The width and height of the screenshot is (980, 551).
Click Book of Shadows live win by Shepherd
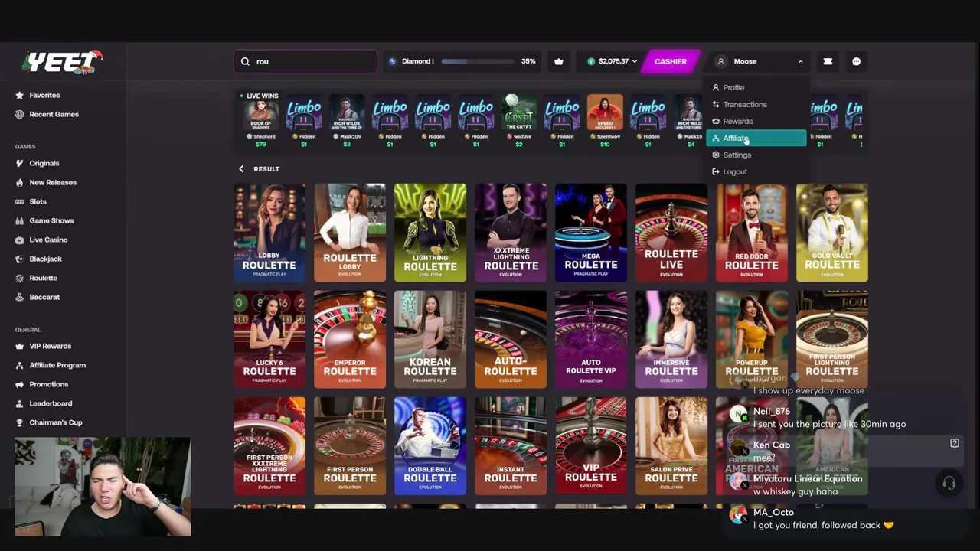261,122
